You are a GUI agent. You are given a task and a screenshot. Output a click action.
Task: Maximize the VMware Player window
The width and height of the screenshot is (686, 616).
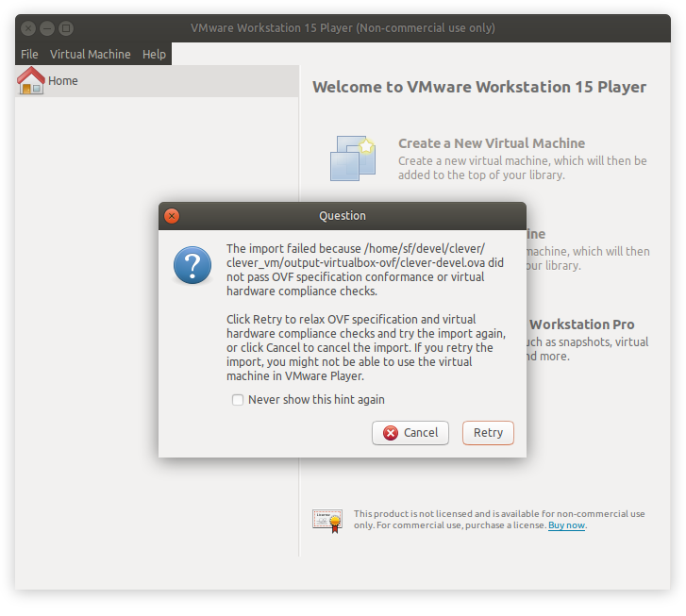point(65,28)
